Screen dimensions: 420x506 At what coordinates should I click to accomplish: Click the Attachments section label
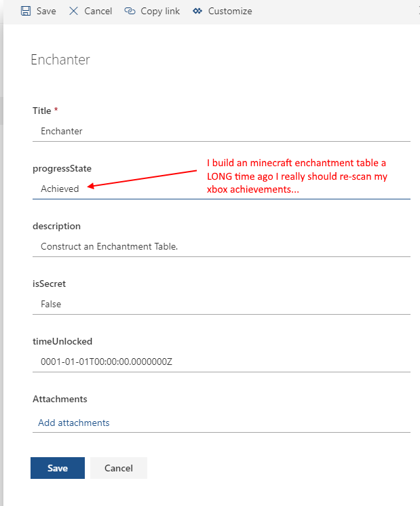(x=60, y=399)
